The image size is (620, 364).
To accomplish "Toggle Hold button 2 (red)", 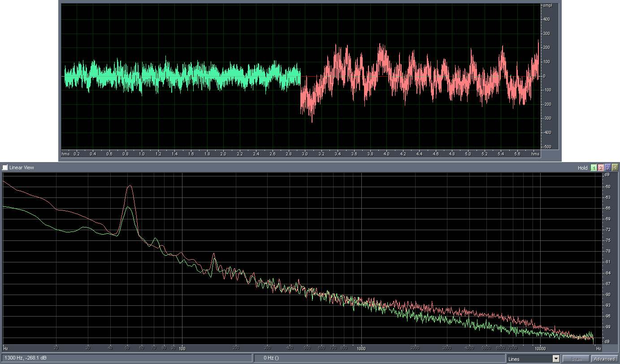I will point(601,168).
